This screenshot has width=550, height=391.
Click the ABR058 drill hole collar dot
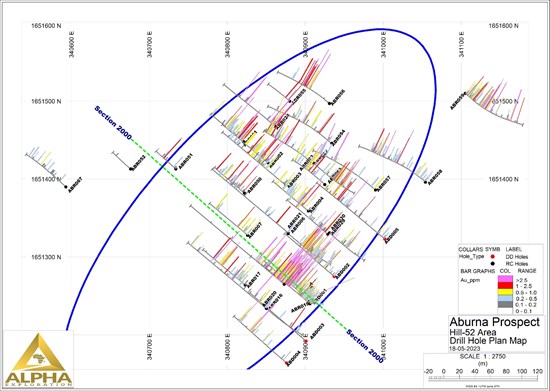tap(425, 182)
